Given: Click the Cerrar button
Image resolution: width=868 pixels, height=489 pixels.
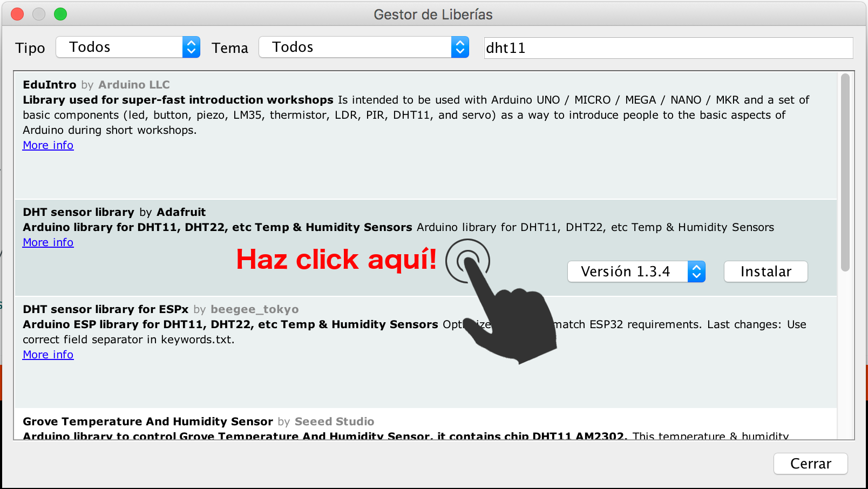Looking at the screenshot, I should coord(810,464).
